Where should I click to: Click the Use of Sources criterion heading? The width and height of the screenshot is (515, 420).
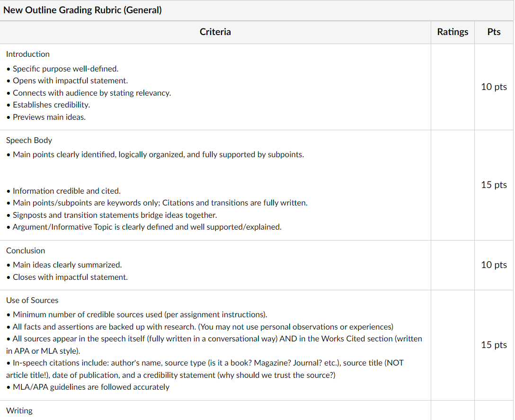tap(32, 300)
